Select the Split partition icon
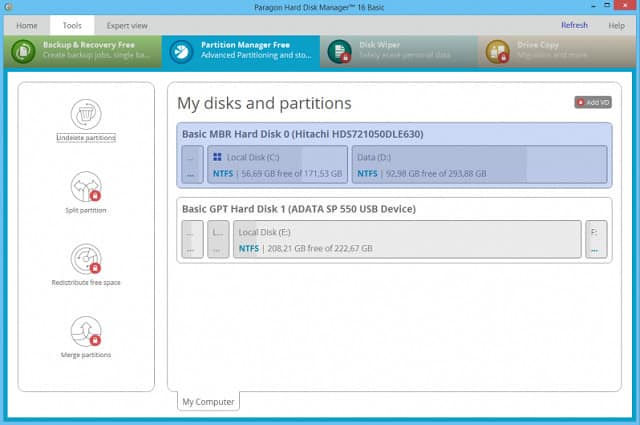This screenshot has height=425, width=640. (x=86, y=186)
